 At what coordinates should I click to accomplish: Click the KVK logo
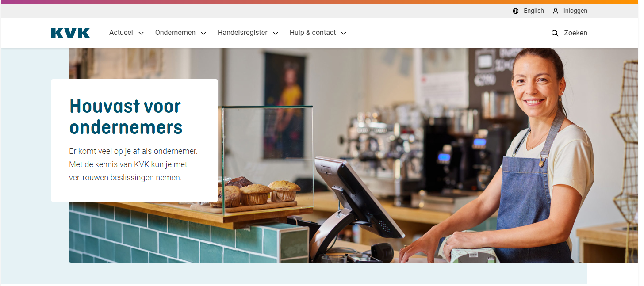point(71,33)
